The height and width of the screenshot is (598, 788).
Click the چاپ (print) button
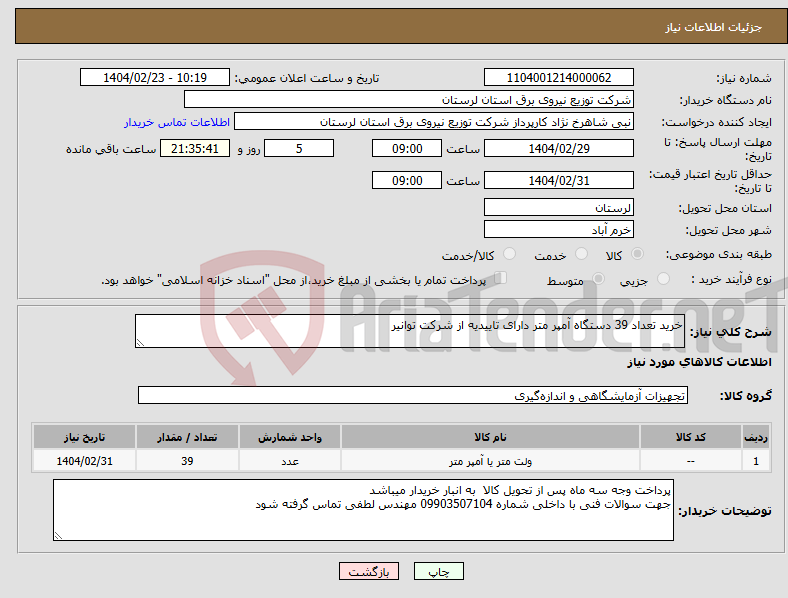point(438,571)
